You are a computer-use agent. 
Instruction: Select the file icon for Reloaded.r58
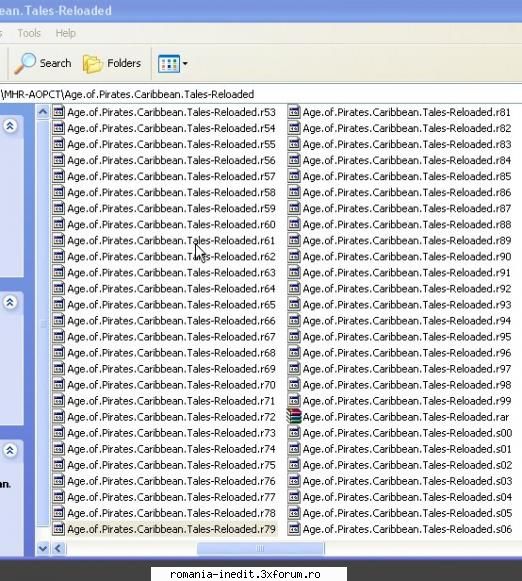point(59,192)
